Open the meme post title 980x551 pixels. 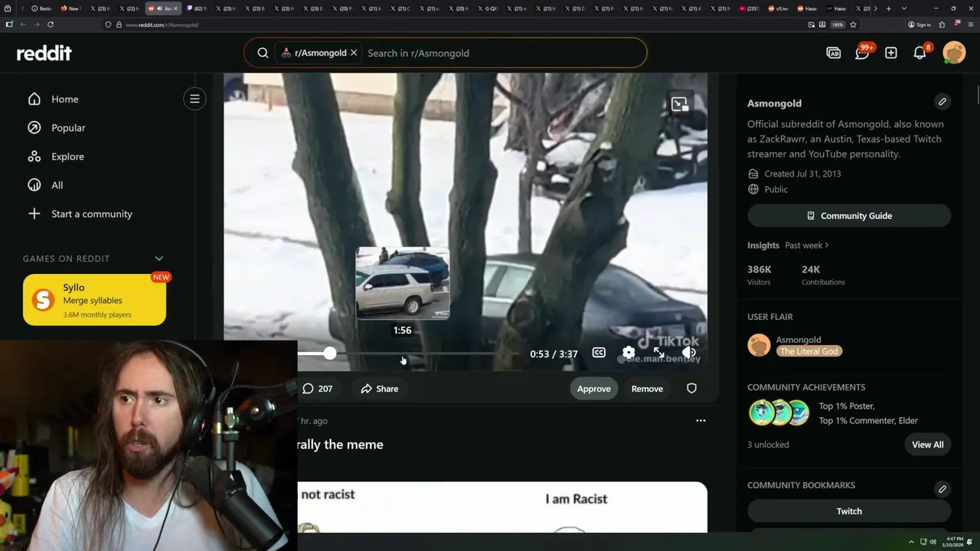coord(341,445)
